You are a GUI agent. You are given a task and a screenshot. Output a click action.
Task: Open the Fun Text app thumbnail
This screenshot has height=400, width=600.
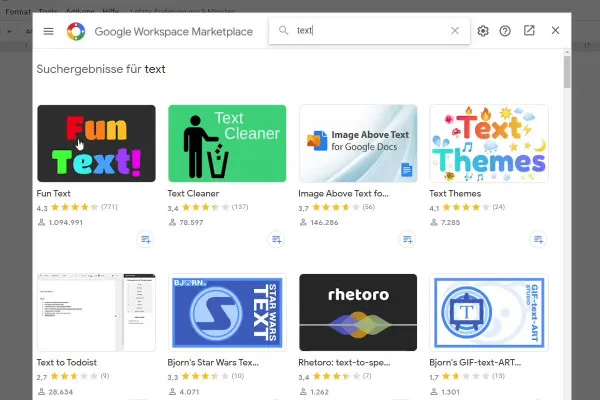96,144
